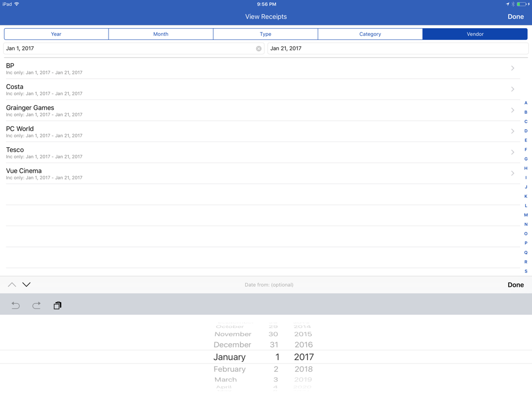
Task: Switch to the Type tab
Action: [x=265, y=34]
